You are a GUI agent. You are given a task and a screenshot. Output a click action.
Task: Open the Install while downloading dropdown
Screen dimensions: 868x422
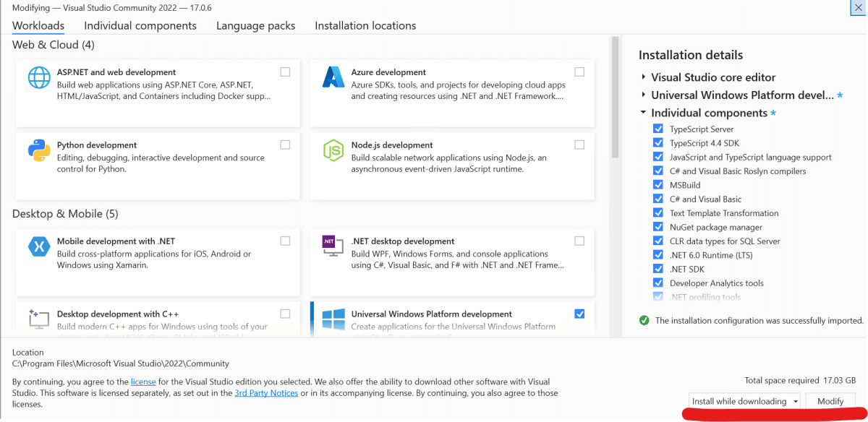pos(744,401)
